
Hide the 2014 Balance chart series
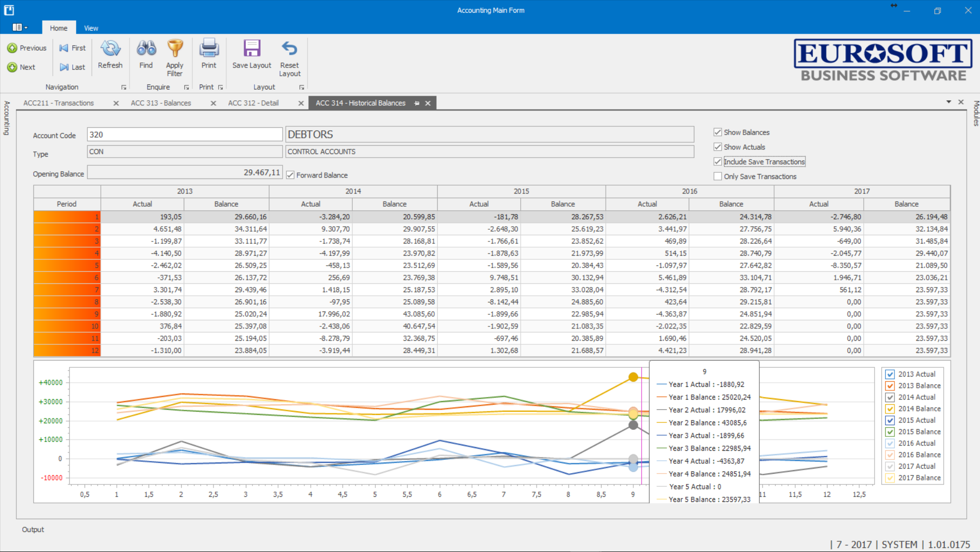click(890, 409)
